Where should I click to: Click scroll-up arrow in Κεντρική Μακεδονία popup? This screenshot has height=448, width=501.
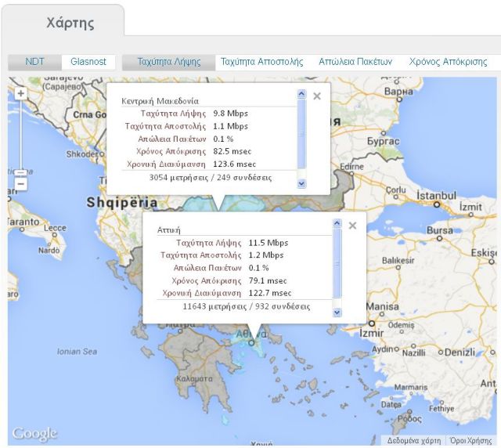[x=301, y=94]
